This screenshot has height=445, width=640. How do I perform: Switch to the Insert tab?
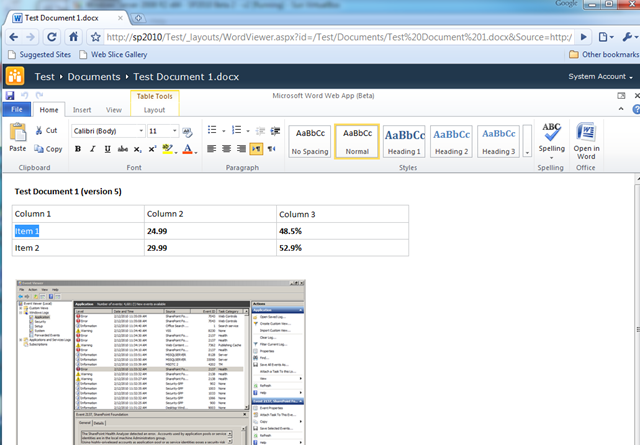[82, 110]
